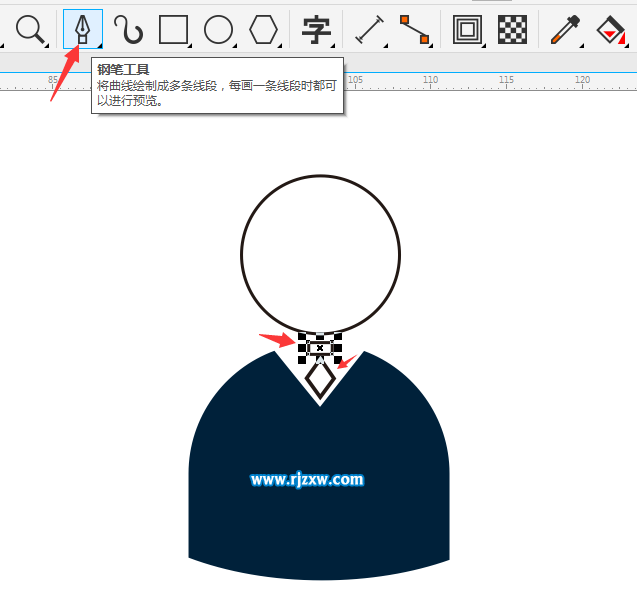Image resolution: width=637 pixels, height=608 pixels.
Task: Open Eyedropper tool flyout arrow
Action: coord(582,46)
